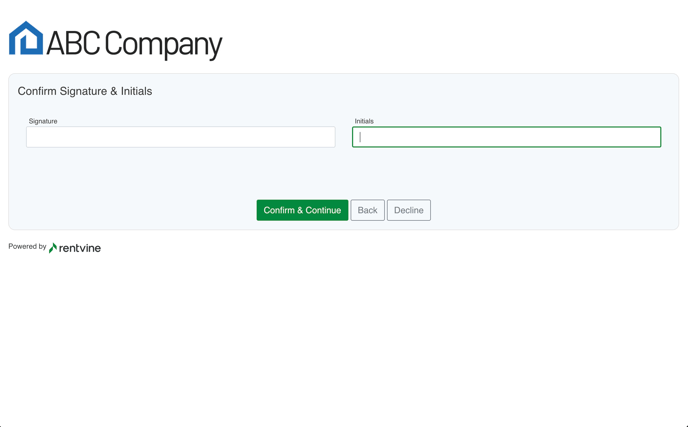This screenshot has width=688, height=427.
Task: Click the blank area right of the rentvine logo
Action: pyautogui.click(x=300, y=248)
